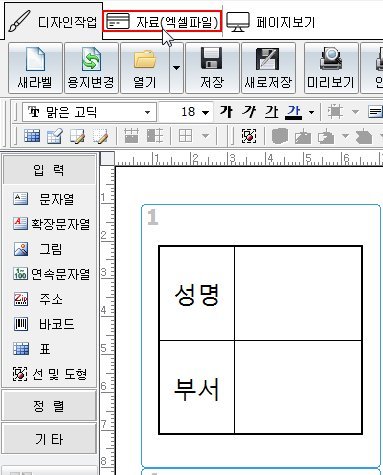The width and height of the screenshot is (383, 475).
Task: Expand the table borders dropdown arrow
Action: point(206,136)
